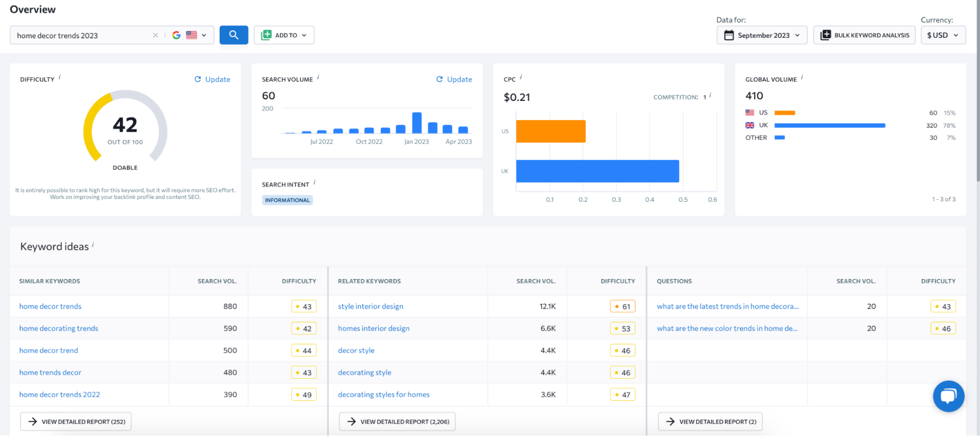Image resolution: width=980 pixels, height=436 pixels.
Task: Open the Google US search engine dropdown
Action: pos(190,35)
